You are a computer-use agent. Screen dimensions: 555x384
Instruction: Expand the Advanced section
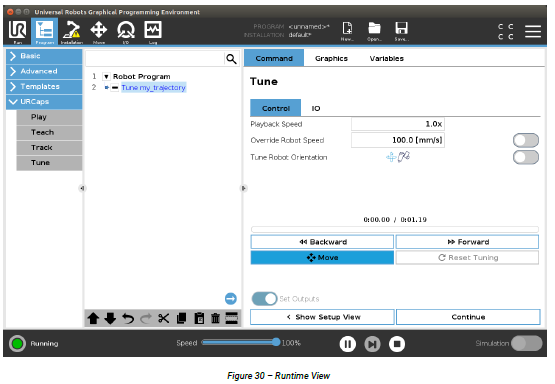(x=44, y=71)
